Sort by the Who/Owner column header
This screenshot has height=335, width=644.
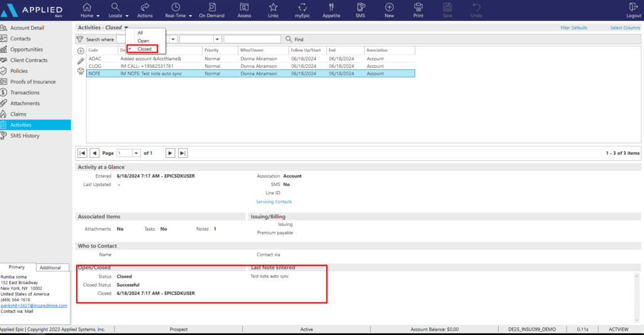tap(264, 50)
